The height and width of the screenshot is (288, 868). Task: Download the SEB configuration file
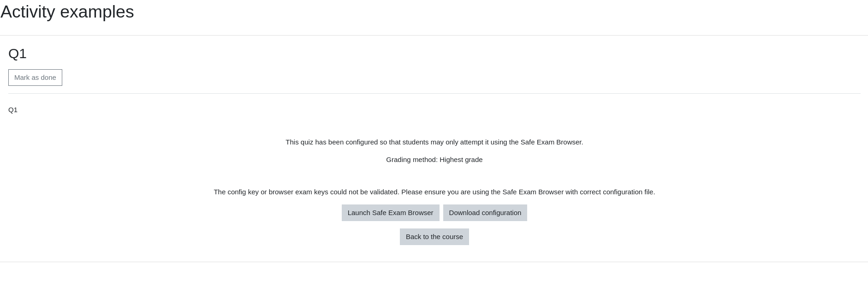pos(485,213)
